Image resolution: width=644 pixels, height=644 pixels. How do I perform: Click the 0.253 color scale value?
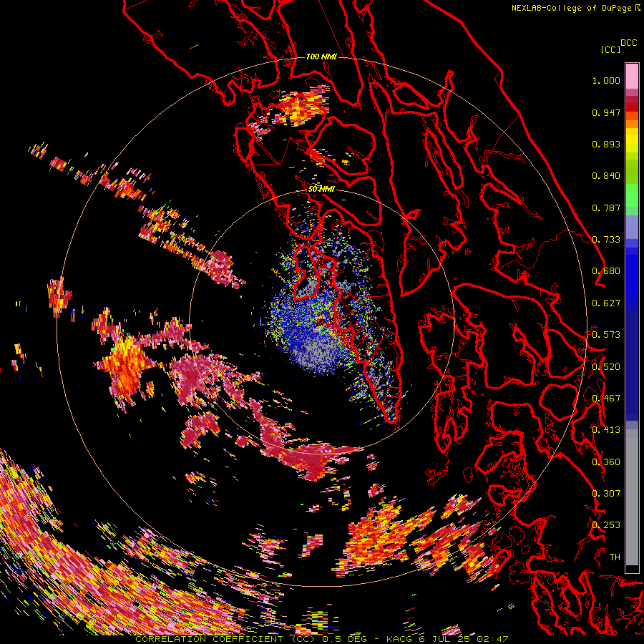tap(606, 525)
